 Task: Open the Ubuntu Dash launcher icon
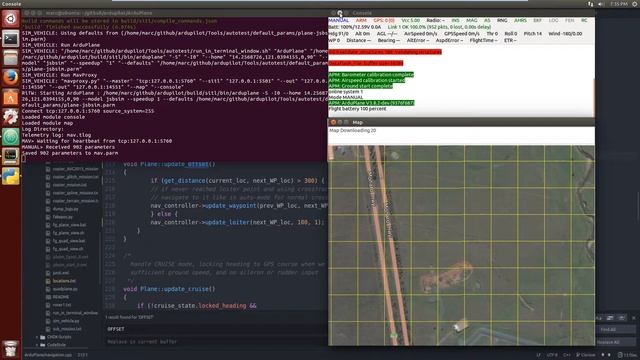[x=11, y=19]
